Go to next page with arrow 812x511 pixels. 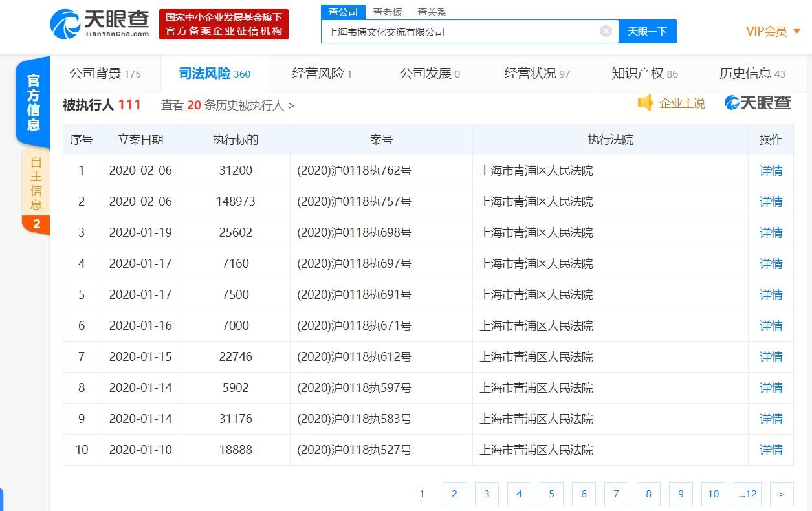782,494
